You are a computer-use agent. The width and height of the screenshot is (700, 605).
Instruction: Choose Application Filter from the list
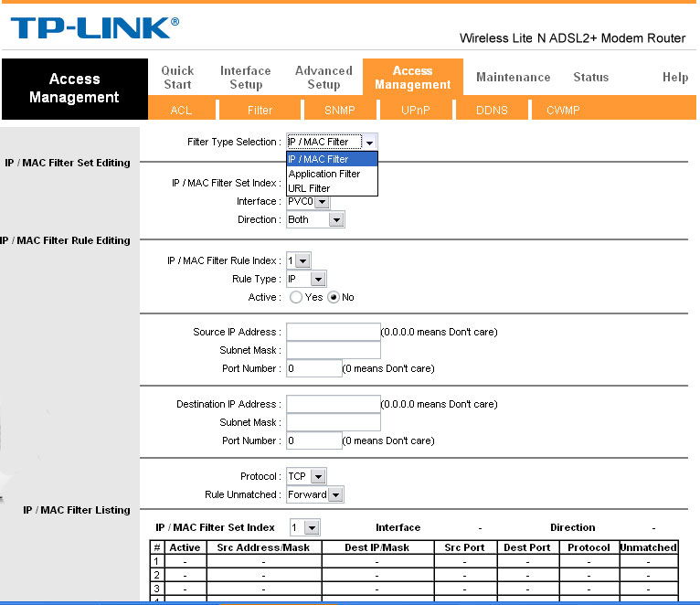[332, 174]
